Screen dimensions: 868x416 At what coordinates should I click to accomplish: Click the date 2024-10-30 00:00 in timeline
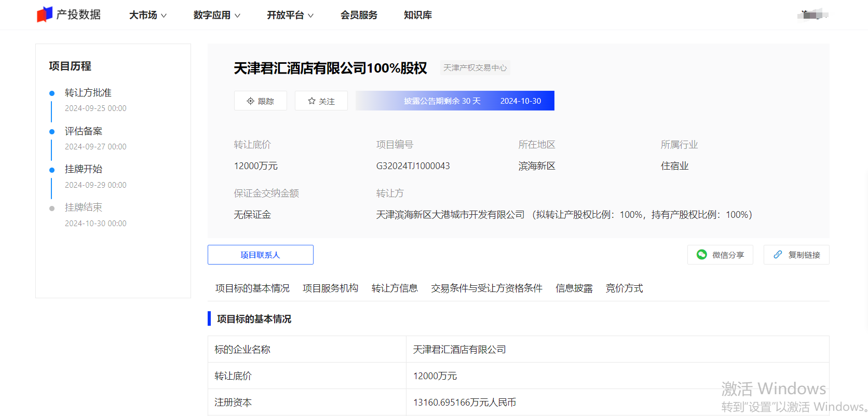point(96,224)
